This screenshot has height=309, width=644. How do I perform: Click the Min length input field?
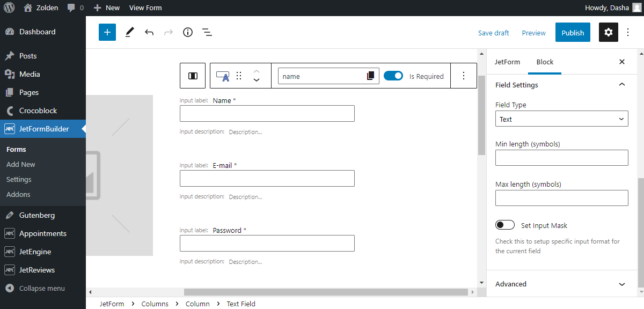point(561,158)
